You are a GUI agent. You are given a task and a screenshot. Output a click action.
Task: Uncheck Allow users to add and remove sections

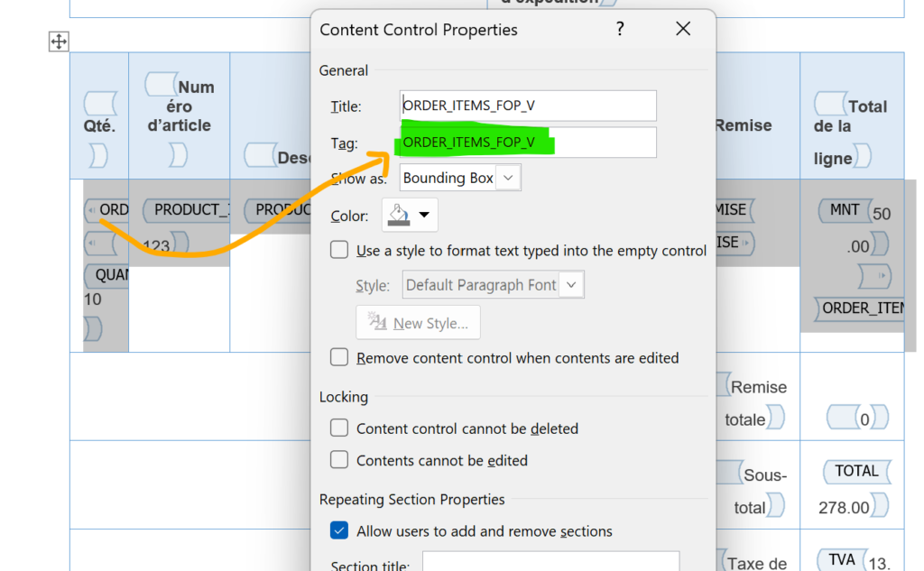[339, 530]
